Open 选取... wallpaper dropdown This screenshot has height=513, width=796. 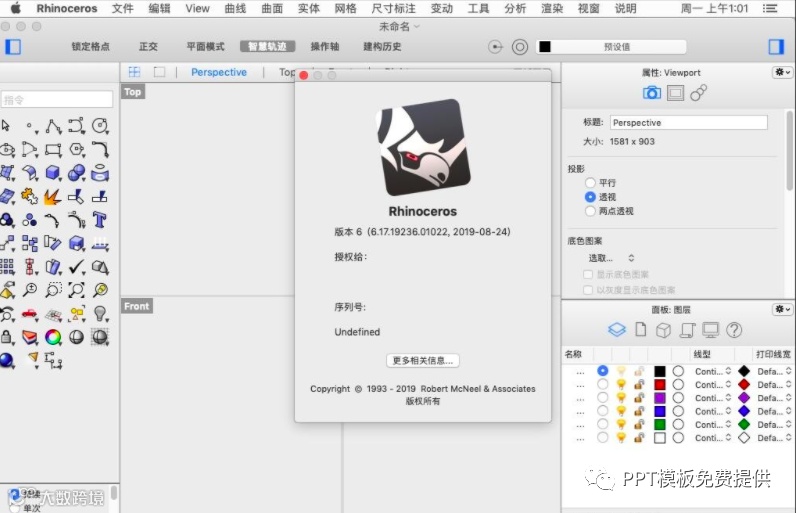(611, 258)
